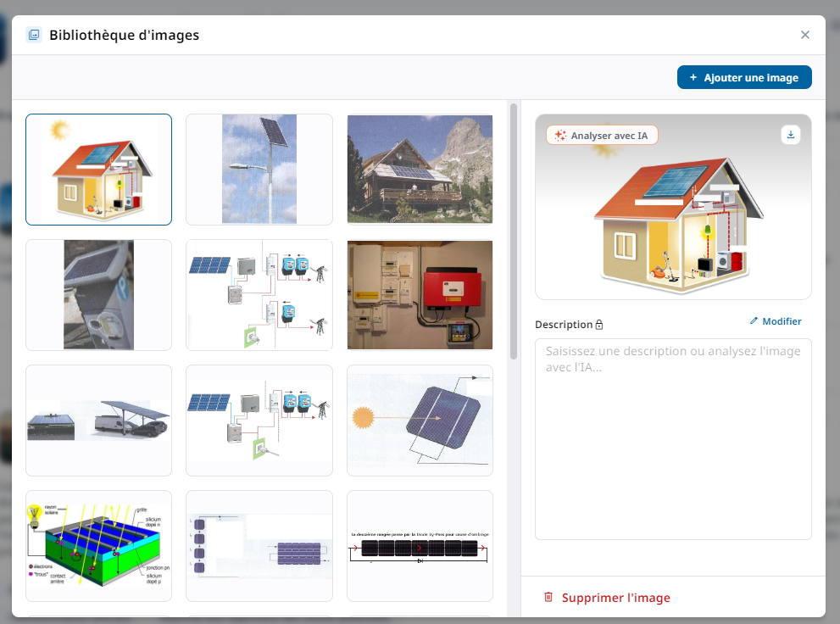Select the bypass diode panel row thumbnail
840x624 pixels.
420,546
